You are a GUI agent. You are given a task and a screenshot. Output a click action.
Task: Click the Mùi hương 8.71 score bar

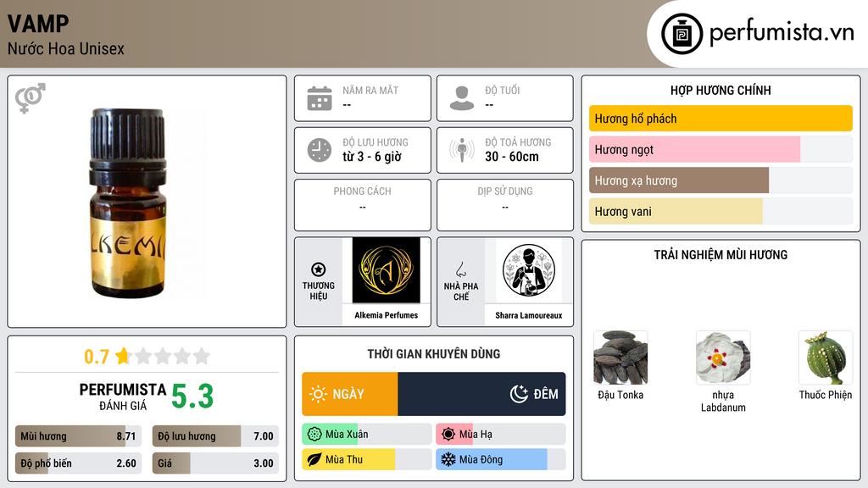[78, 436]
